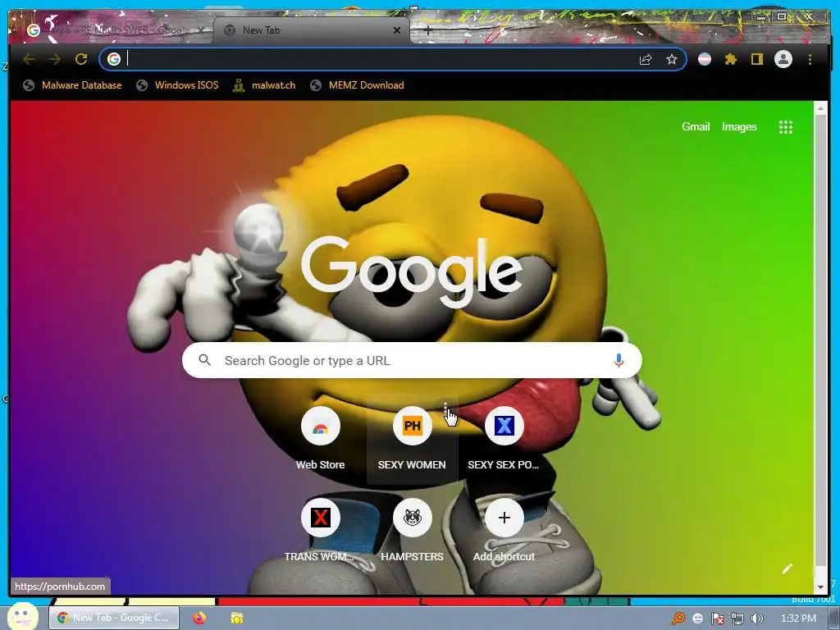Open more actions for PH shortcut

(x=445, y=409)
